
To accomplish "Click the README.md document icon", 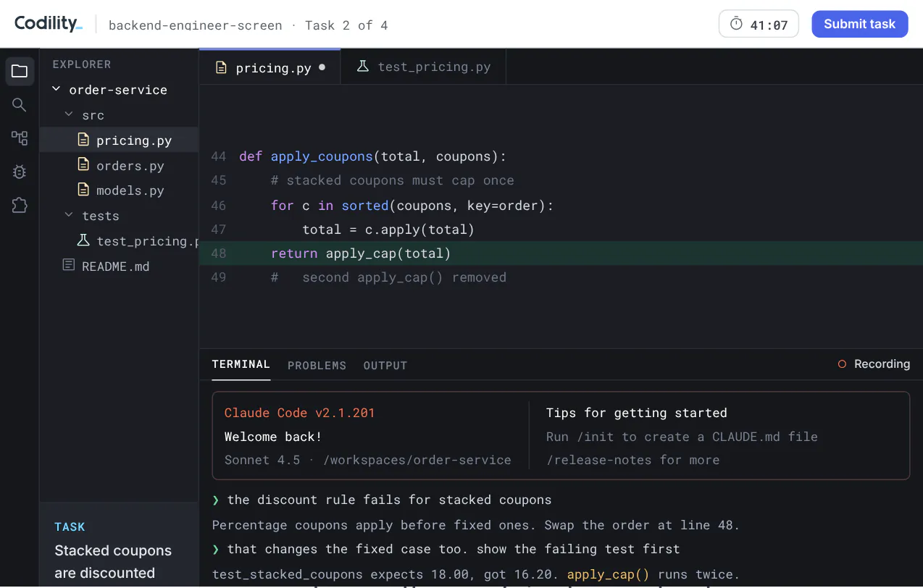I will coord(69,265).
